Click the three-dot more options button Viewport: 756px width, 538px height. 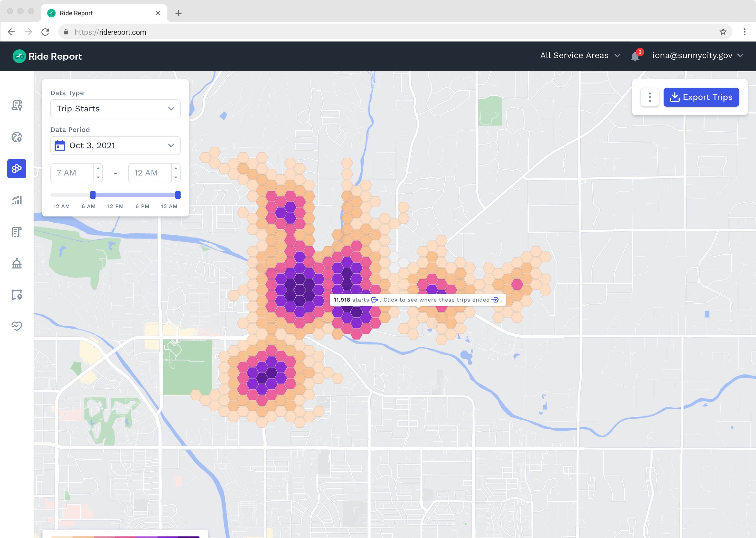point(650,97)
